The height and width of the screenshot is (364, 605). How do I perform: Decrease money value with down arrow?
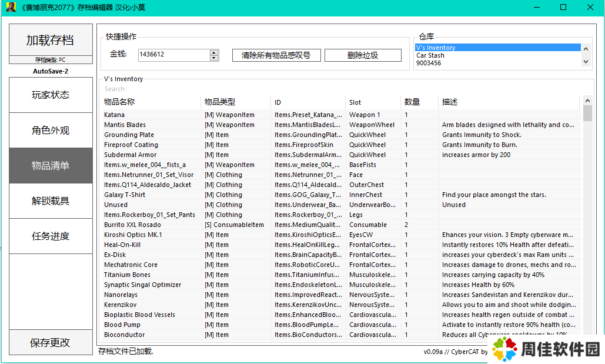click(x=214, y=58)
